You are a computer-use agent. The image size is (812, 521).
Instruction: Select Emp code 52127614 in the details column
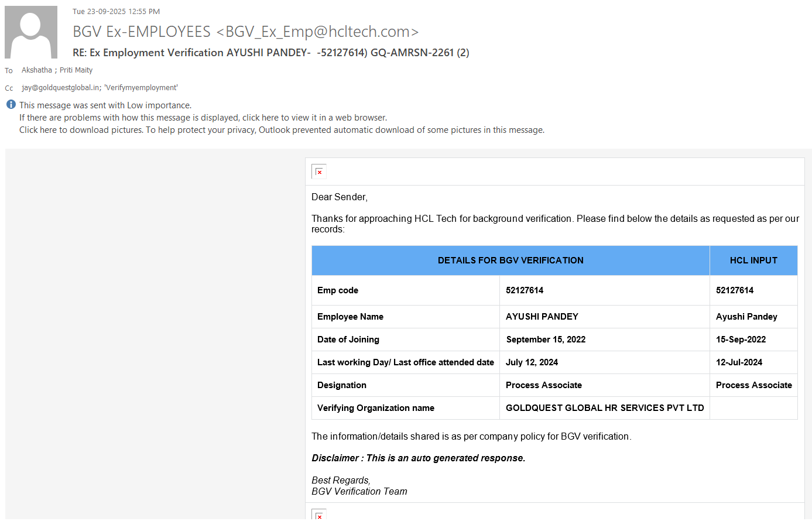coord(525,290)
